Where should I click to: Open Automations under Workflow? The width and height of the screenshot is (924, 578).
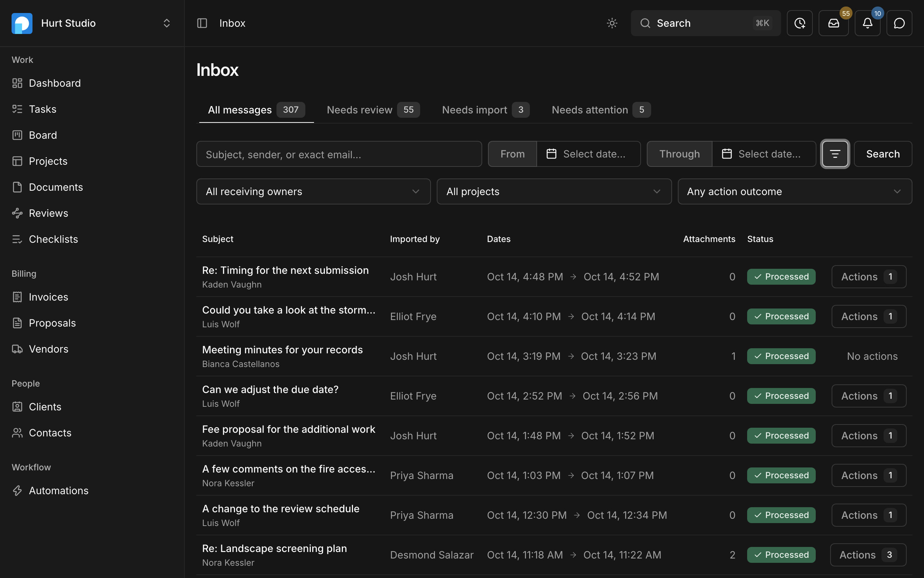[92, 490]
